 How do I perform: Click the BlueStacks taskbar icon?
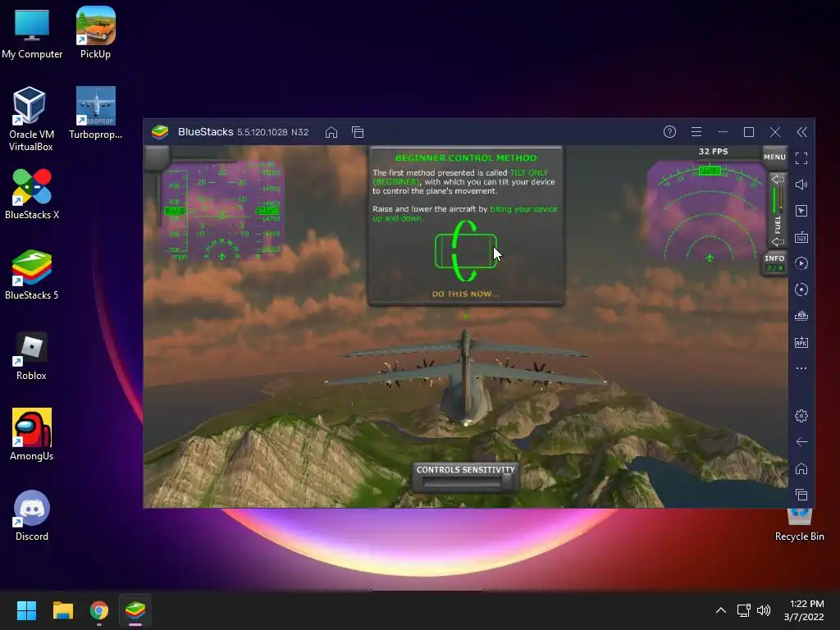click(135, 610)
